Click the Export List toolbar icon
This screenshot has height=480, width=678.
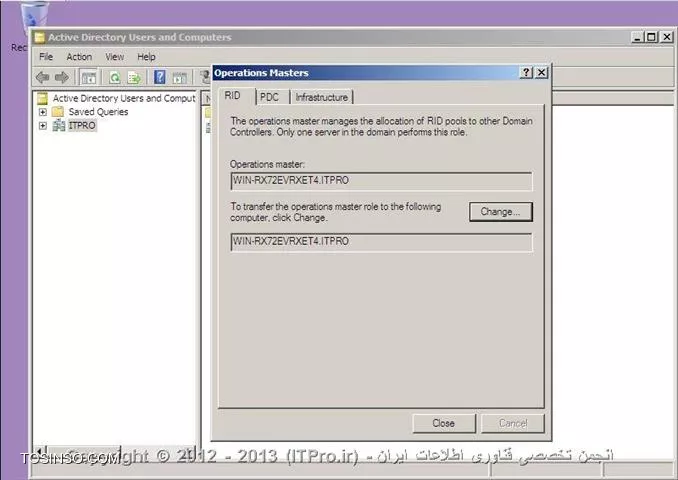134,78
